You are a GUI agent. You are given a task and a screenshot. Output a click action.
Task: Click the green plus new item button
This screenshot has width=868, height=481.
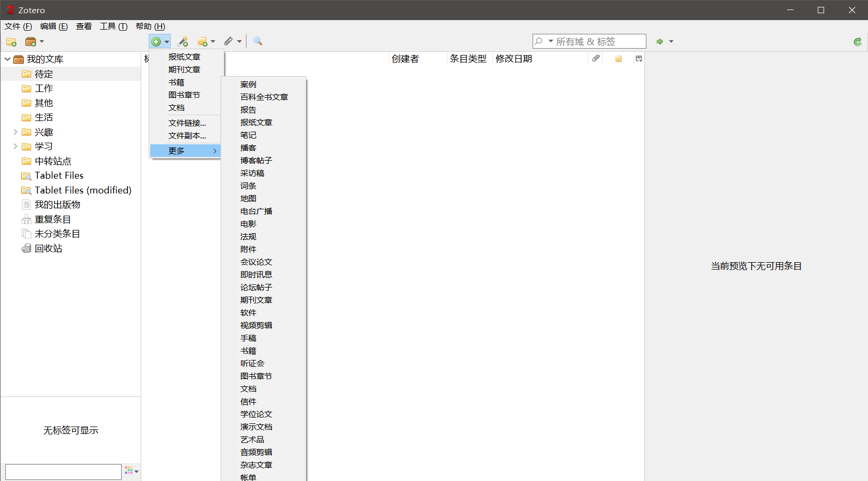click(156, 42)
